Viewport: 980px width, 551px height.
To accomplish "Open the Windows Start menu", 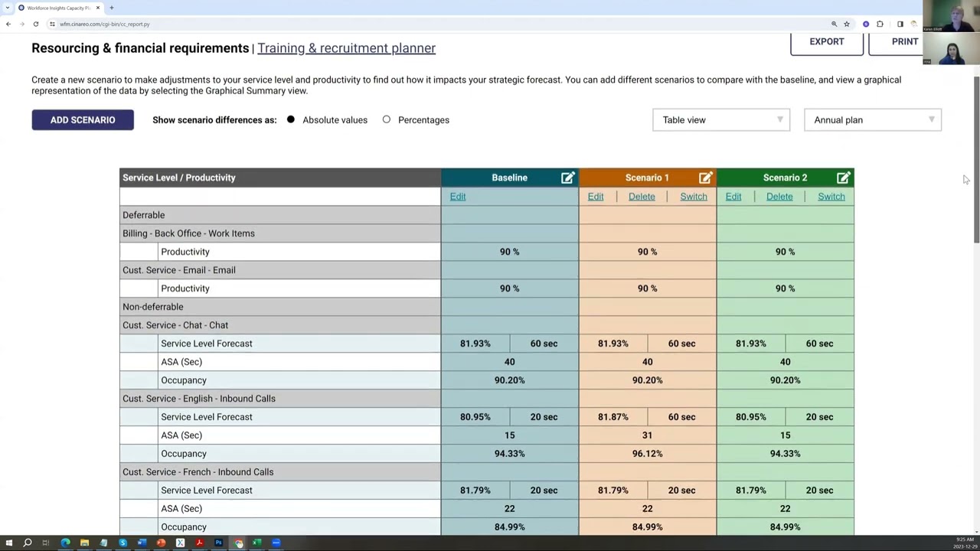I will point(8,543).
